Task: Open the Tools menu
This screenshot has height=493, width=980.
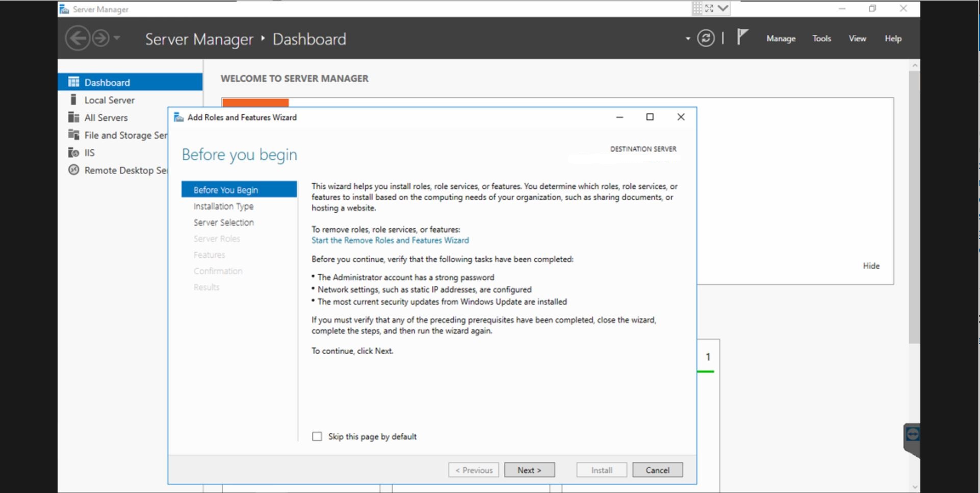Action: (x=821, y=39)
